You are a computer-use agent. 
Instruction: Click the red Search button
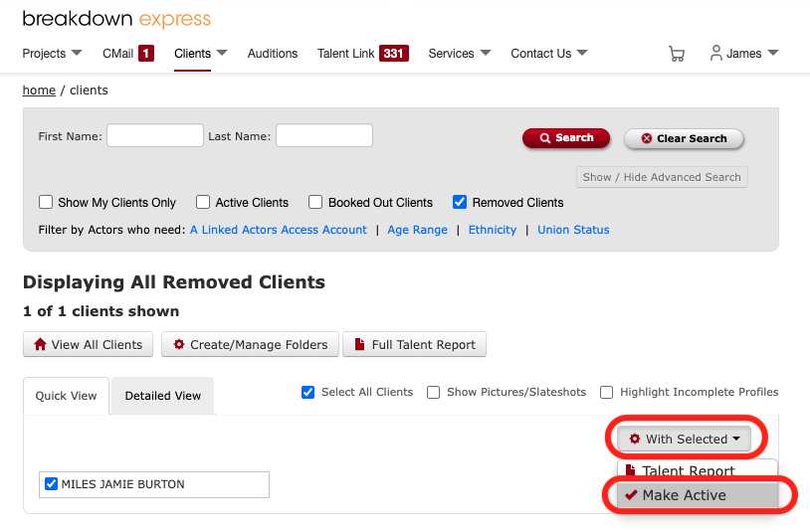click(566, 138)
